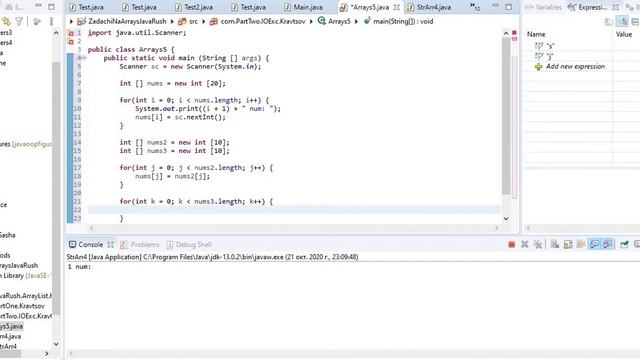This screenshot has height=360, width=640.
Task: Show the hidden editor tabs list
Action: [474, 7]
